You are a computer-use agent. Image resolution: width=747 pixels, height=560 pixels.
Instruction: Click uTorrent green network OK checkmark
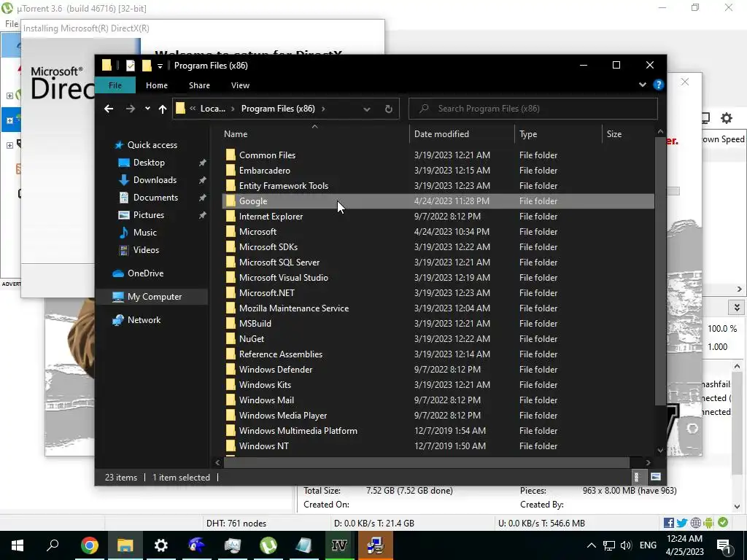pos(723,522)
